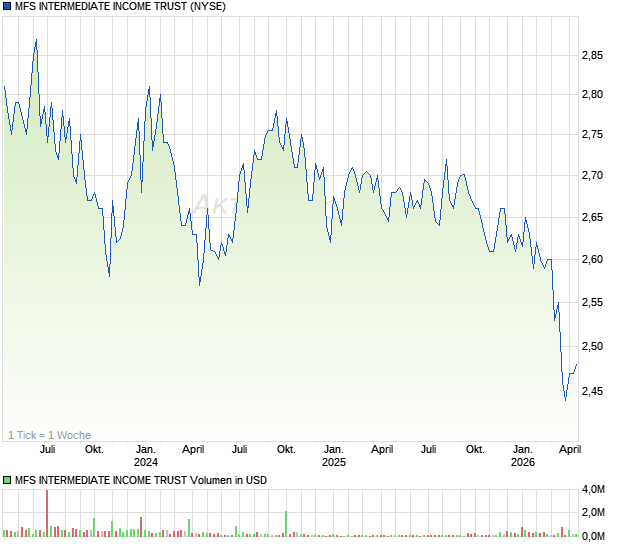The image size is (620, 546).
Task: Click the first 'Okt.' label before Jan. 2024
Action: coord(94,450)
